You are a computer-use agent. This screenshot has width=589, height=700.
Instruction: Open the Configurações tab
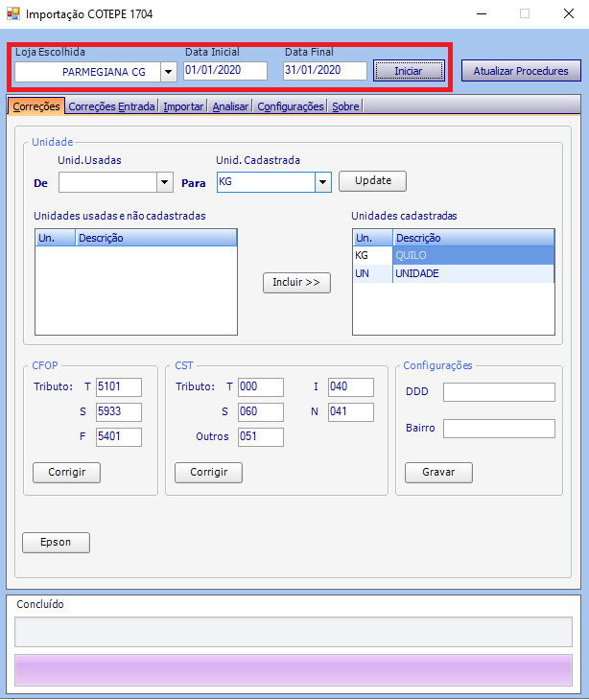291,106
